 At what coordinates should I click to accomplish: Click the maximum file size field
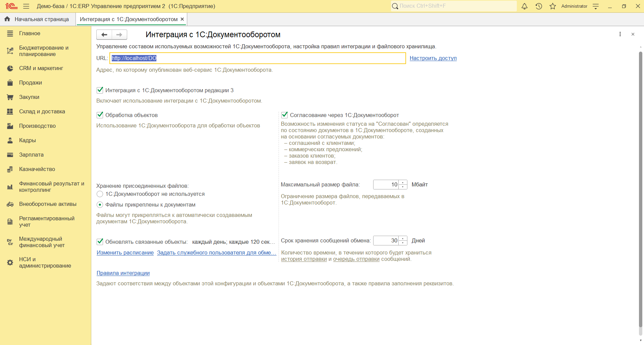[386, 185]
